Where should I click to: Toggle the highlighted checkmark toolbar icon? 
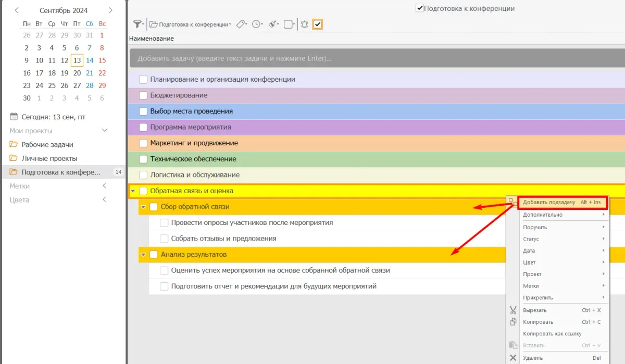[317, 24]
